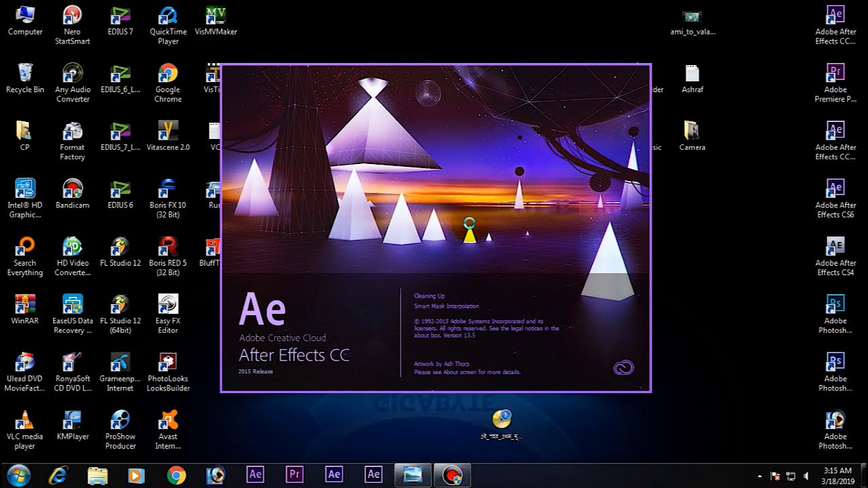The width and height of the screenshot is (868, 488).
Task: Open HD Video Converter shortcut
Action: tap(73, 257)
